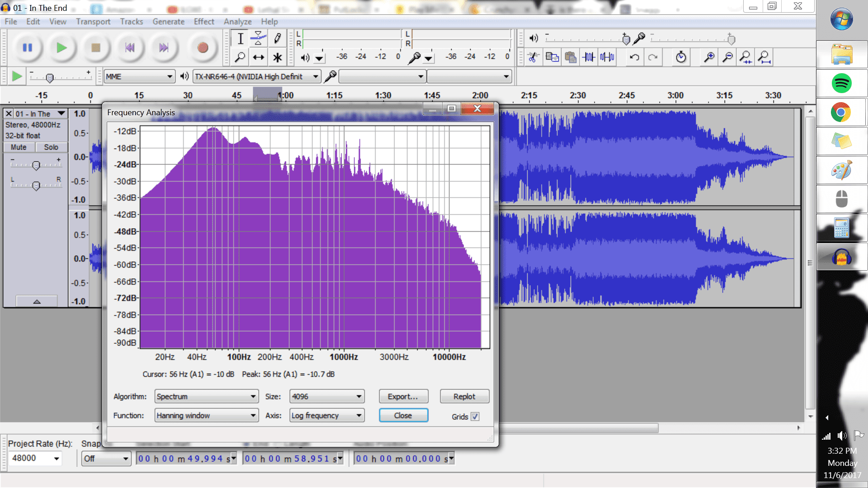The width and height of the screenshot is (868, 488).
Task: Zoom in on the waveform
Action: (709, 57)
